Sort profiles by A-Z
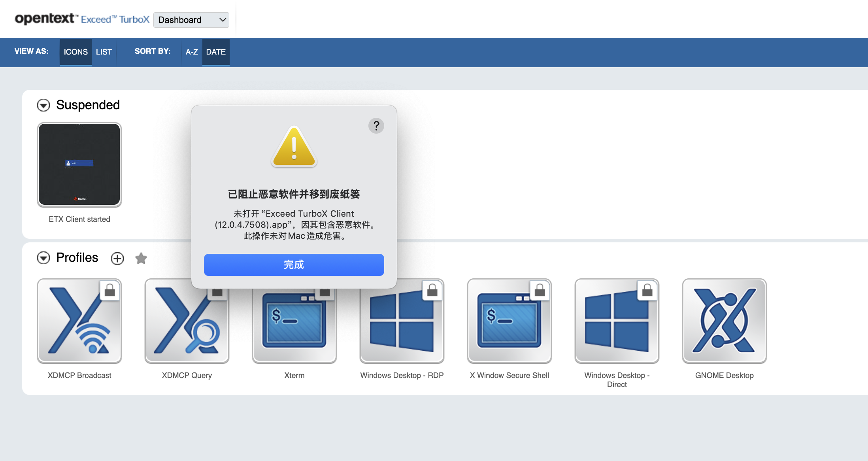This screenshot has height=461, width=868. coord(192,52)
